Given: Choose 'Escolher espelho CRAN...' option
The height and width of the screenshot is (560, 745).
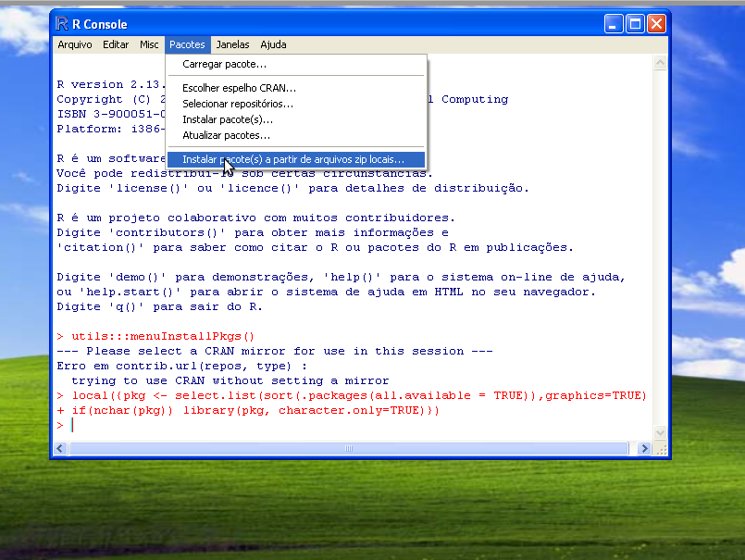Looking at the screenshot, I should pos(239,88).
